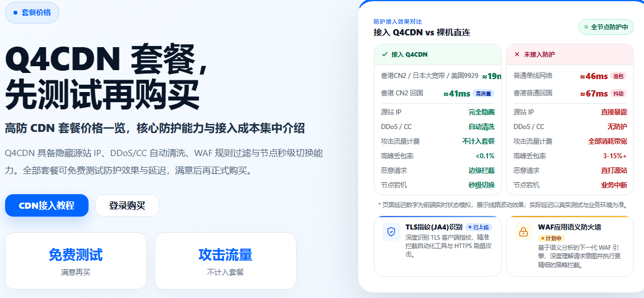Click the 全节点防护中 status badge
644x298 pixels.
606,27
